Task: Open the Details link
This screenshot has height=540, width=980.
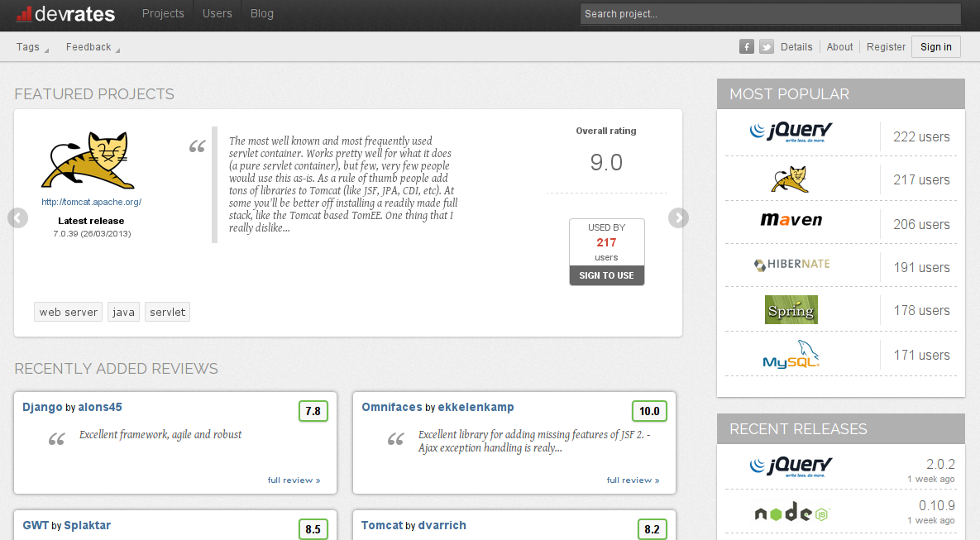Action: 796,47
